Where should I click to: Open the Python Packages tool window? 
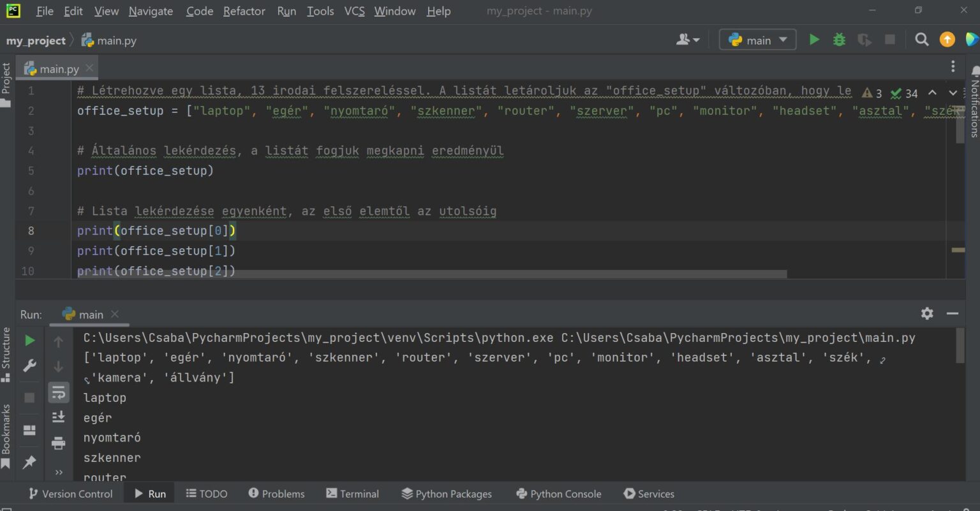[447, 494]
